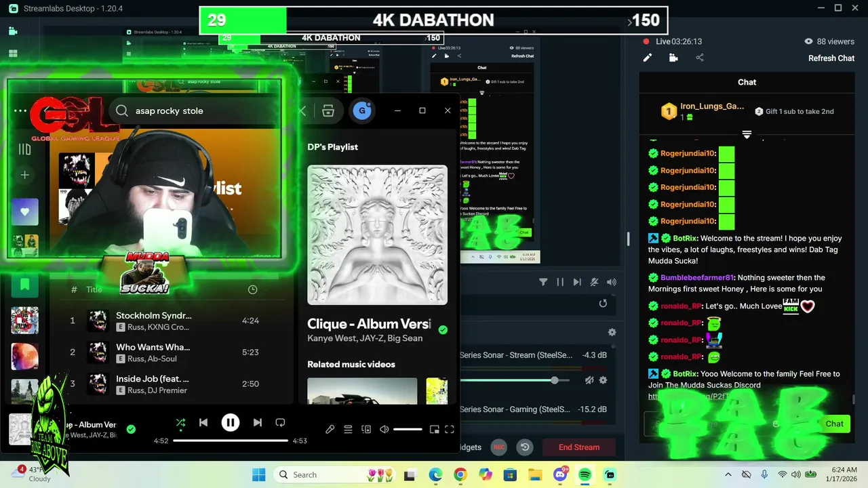868x488 pixels.
Task: Skip current alert
Action: [577, 282]
